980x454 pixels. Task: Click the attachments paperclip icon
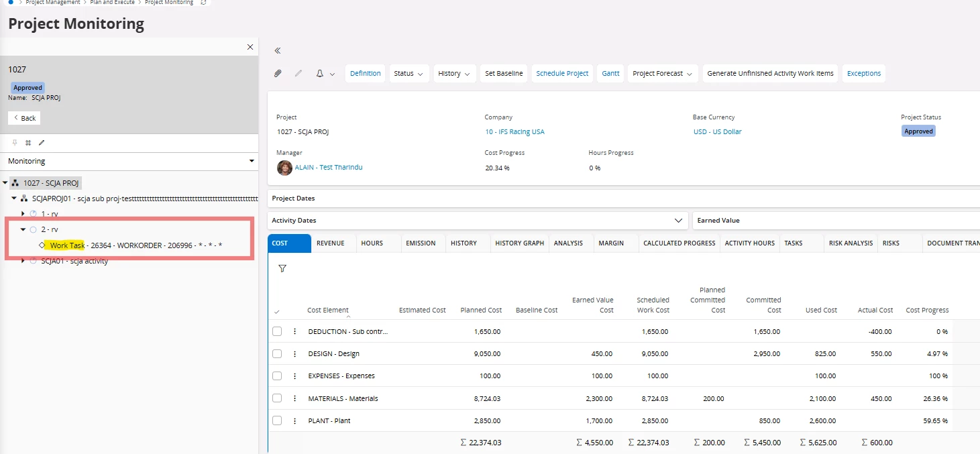(x=278, y=74)
